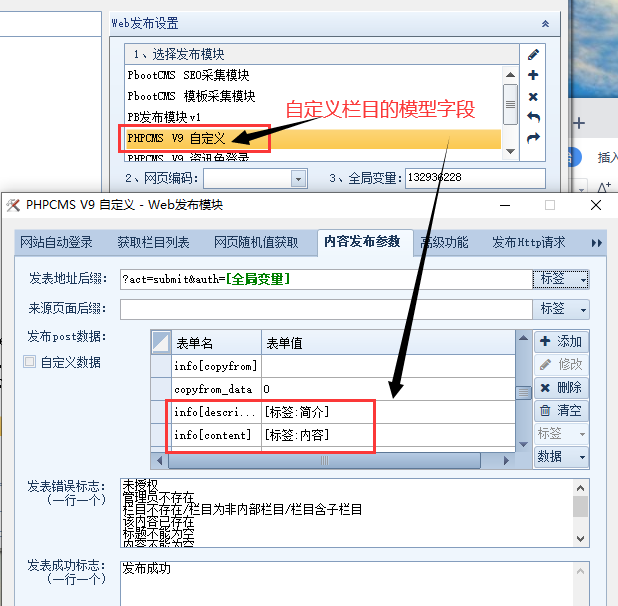The width and height of the screenshot is (618, 606).
Task: Click the plus icon in background window
Action: [579, 123]
